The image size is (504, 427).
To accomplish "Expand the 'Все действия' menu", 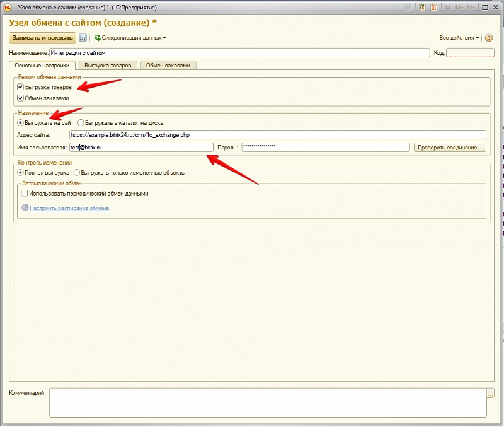I will [x=459, y=38].
